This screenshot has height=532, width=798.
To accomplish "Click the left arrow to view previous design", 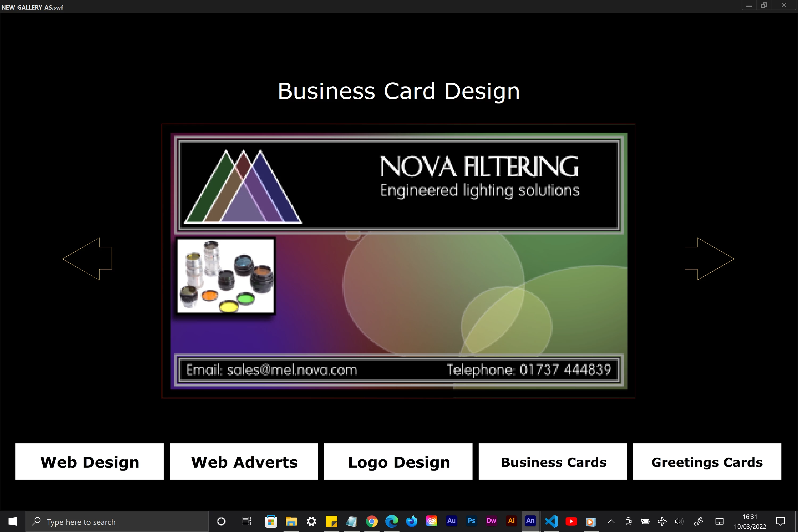I will [x=88, y=259].
